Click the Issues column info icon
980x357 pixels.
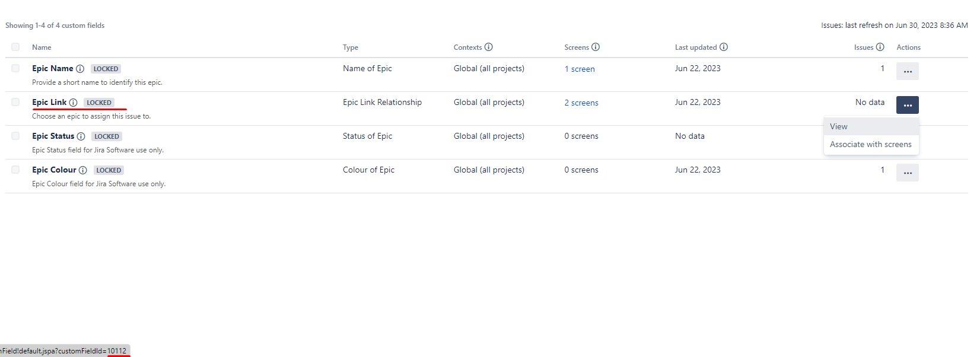point(879,47)
